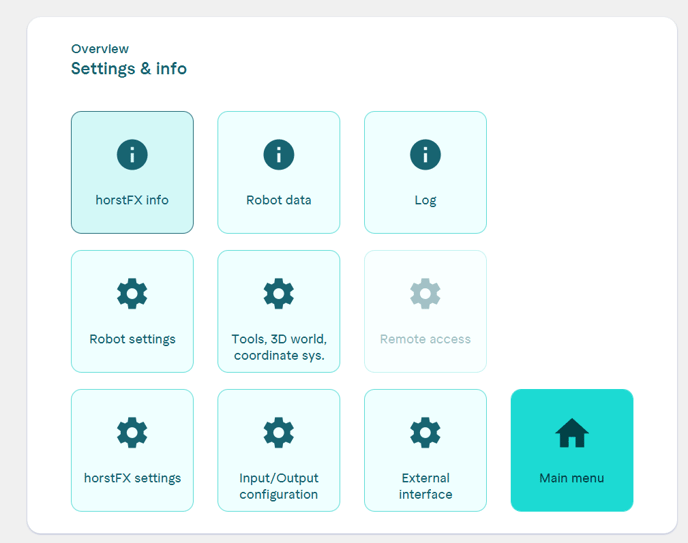The height and width of the screenshot is (543, 688).
Task: Open the Input/Output configuration label
Action: click(x=278, y=486)
